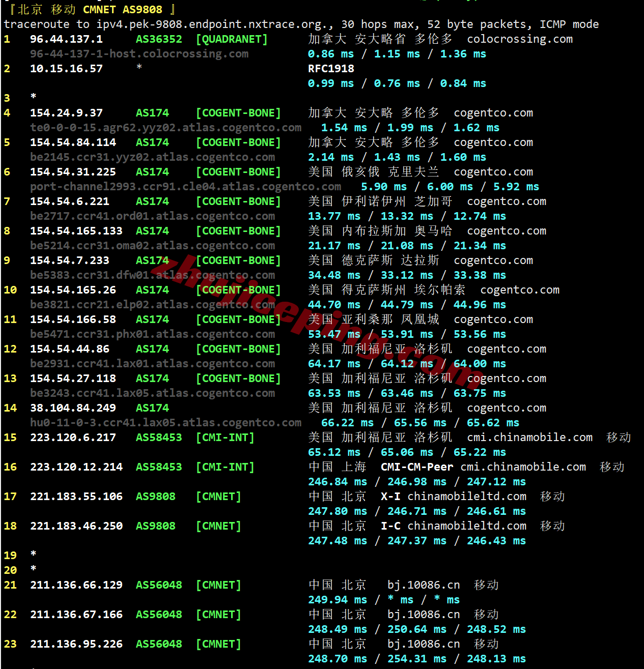Select hostname be2931.ccr41.lax01.atlas.cogentco.com
The height and width of the screenshot is (669, 644).
(x=152, y=364)
